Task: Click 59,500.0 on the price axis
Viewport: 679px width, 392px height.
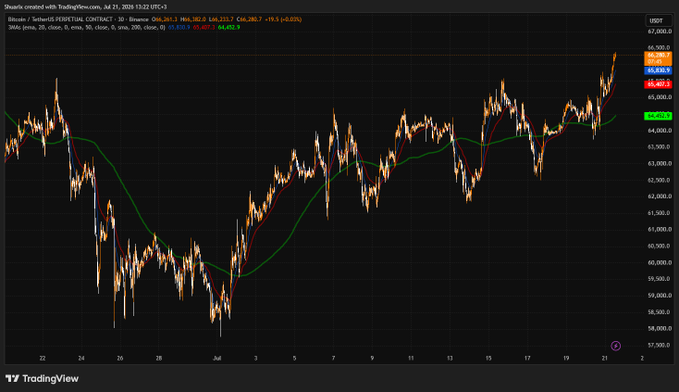Action: (x=660, y=279)
